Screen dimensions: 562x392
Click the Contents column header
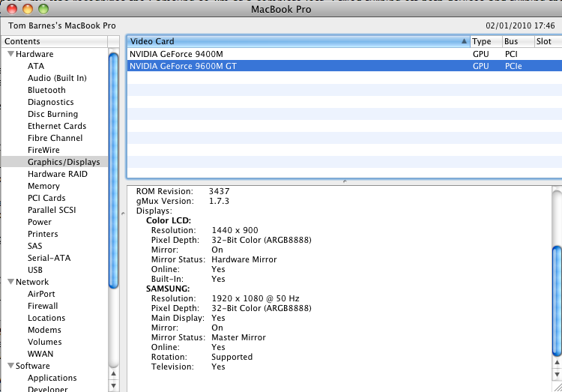pos(55,41)
